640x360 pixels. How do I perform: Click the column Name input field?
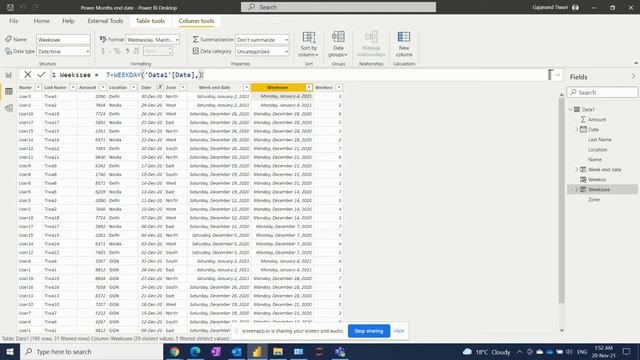pyautogui.click(x=63, y=40)
